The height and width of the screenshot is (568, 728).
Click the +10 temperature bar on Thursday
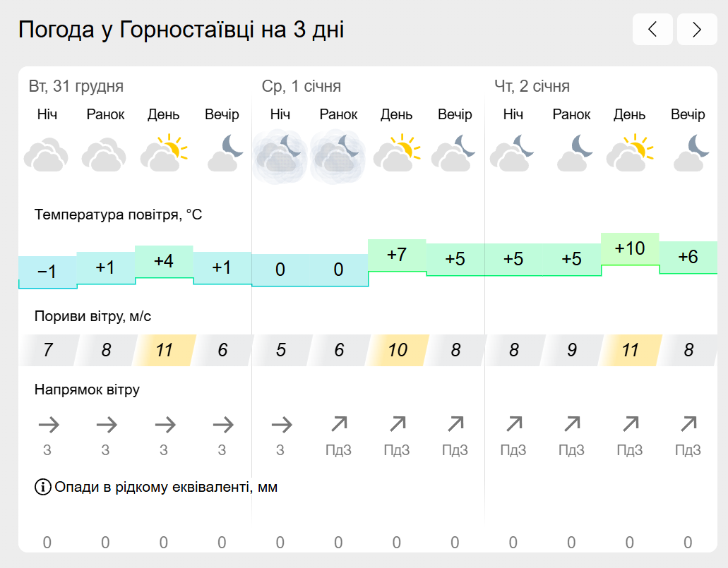pyautogui.click(x=630, y=249)
